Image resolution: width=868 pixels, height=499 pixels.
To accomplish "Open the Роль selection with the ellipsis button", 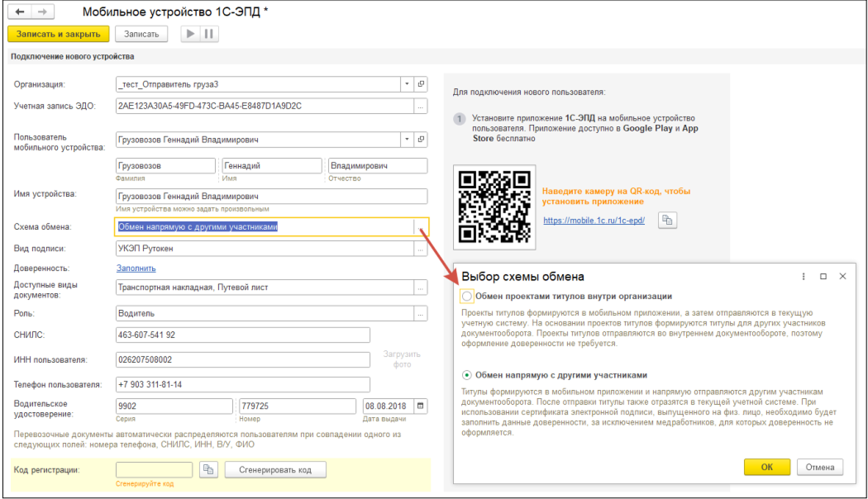I will (x=421, y=314).
